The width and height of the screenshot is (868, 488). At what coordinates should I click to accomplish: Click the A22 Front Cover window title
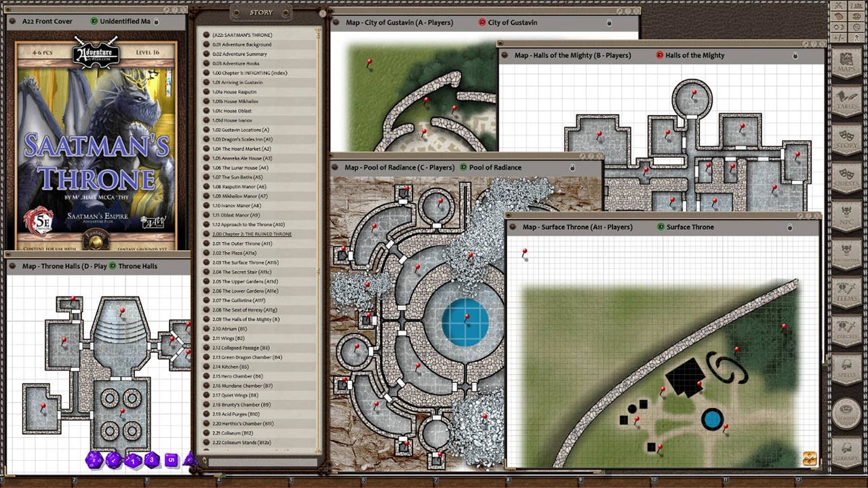[47, 22]
